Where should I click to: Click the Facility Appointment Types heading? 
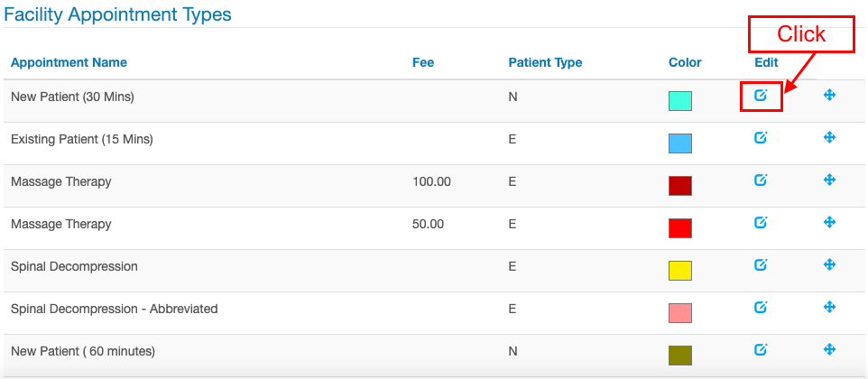click(x=117, y=15)
